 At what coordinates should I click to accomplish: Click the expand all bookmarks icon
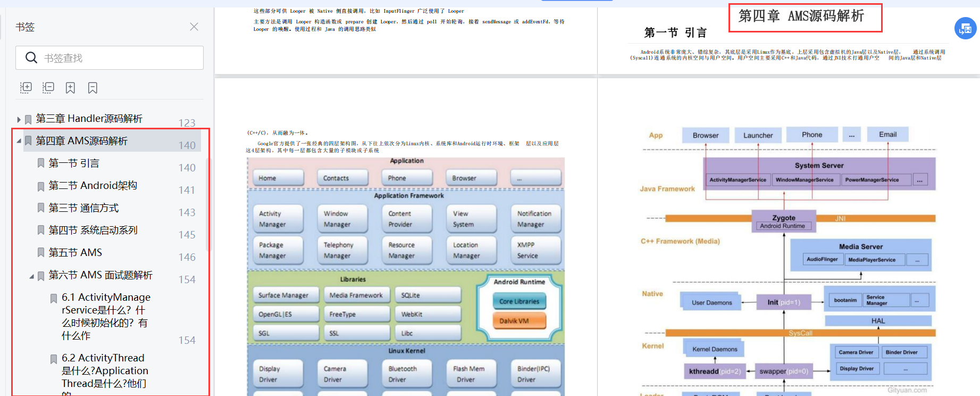click(x=26, y=88)
